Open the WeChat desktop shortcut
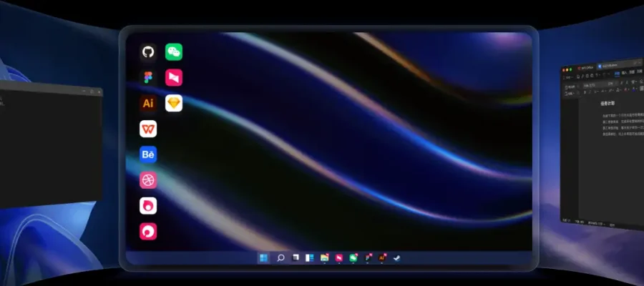644x286 pixels. click(174, 52)
